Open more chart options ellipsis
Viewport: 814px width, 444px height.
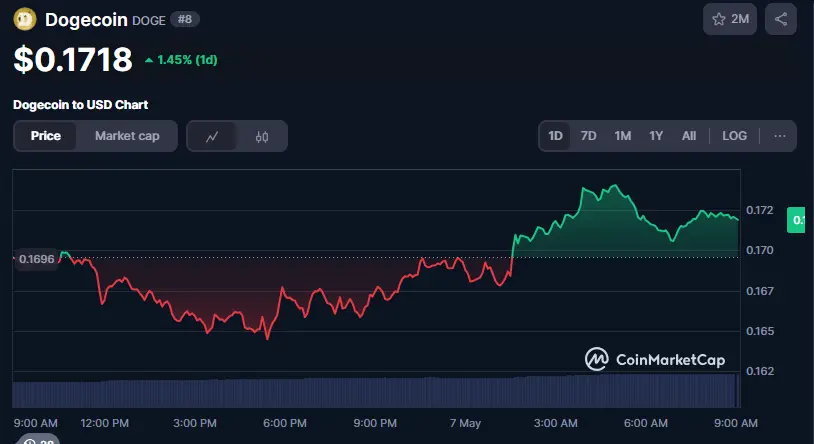click(779, 136)
